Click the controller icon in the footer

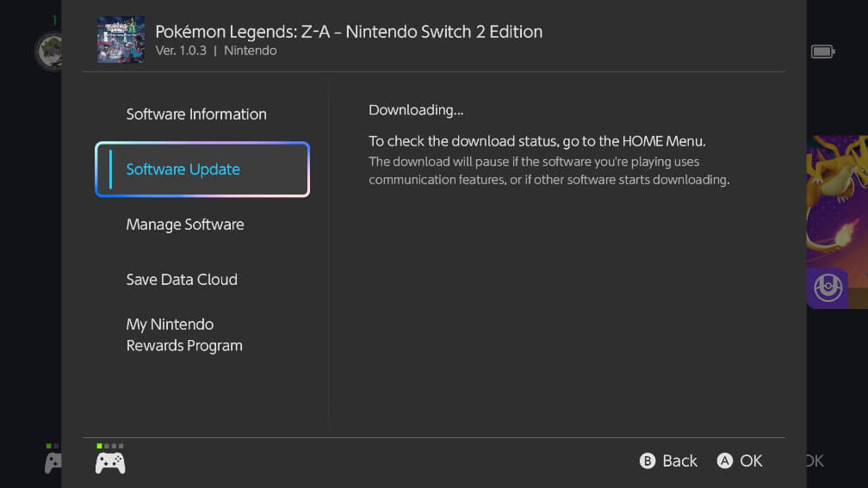tap(110, 463)
